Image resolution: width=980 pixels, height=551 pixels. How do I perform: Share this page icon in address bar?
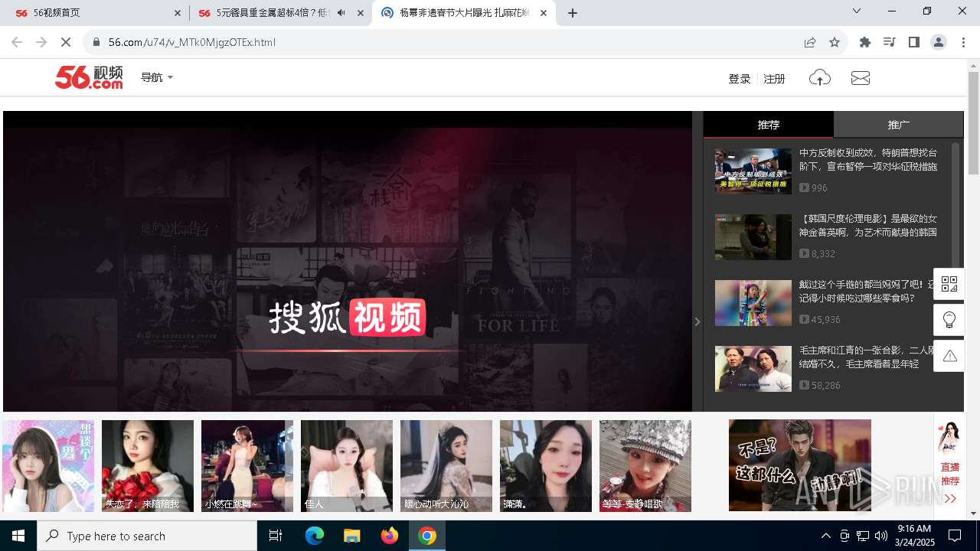(810, 42)
